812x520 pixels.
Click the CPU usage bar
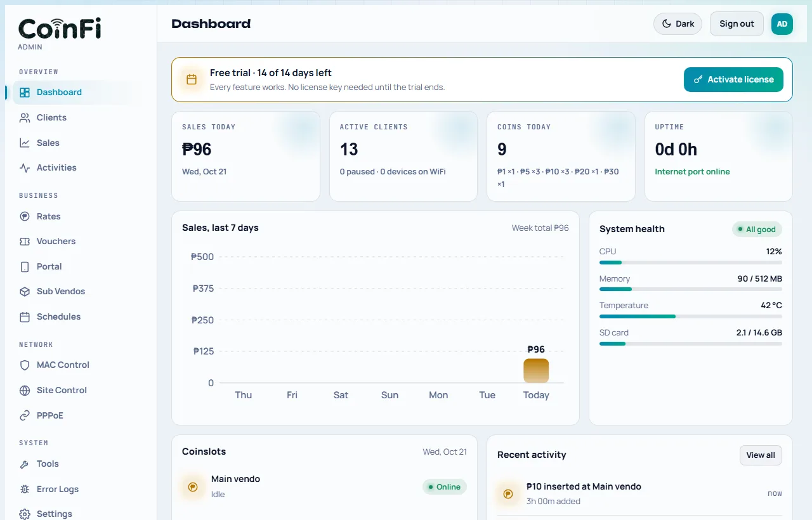point(691,263)
